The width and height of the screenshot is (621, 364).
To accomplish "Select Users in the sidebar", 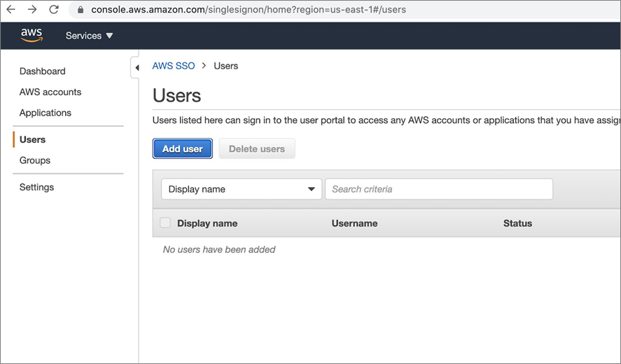I will click(x=32, y=139).
